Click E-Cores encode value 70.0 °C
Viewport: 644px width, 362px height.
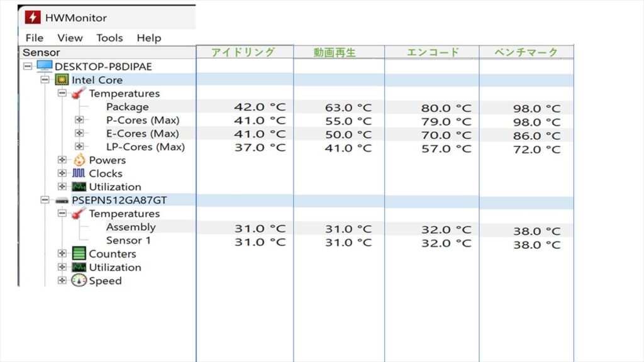[446, 136]
